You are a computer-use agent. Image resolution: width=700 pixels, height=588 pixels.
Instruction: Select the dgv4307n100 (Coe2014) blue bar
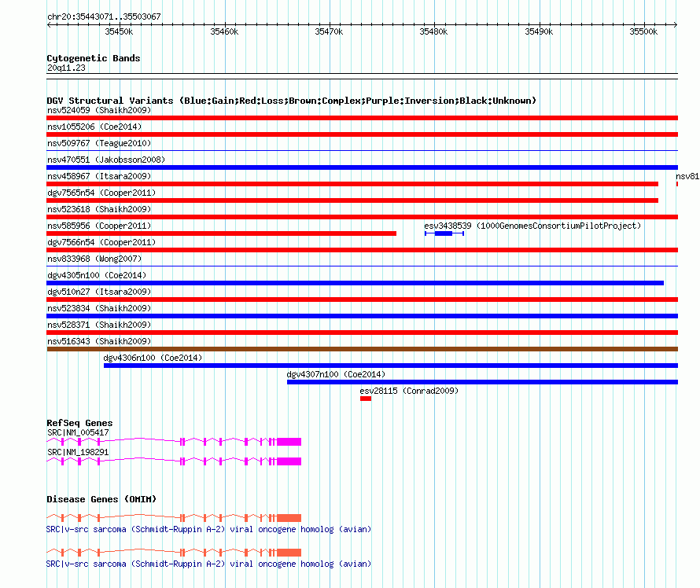482,382
